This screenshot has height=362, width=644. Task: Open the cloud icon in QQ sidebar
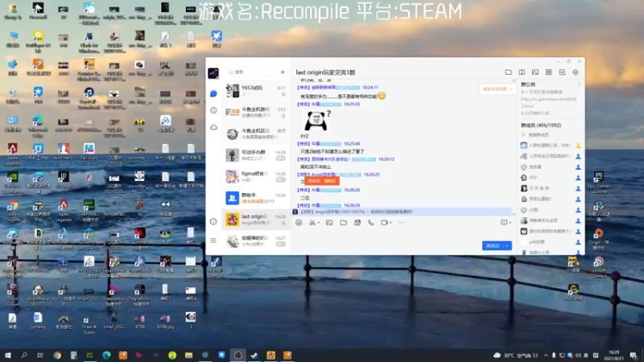point(213,127)
